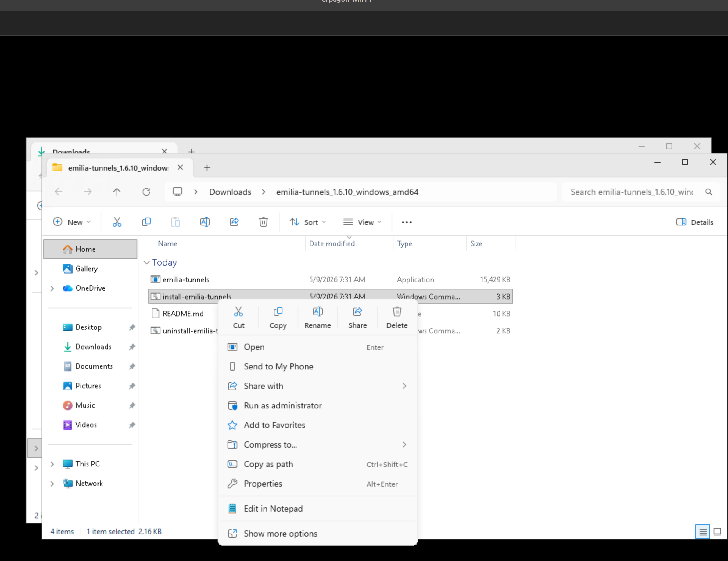The image size is (728, 561).
Task: Click the emilia-tunnels_1.6.10_windows_amd64 breadcrumb
Action: point(347,192)
